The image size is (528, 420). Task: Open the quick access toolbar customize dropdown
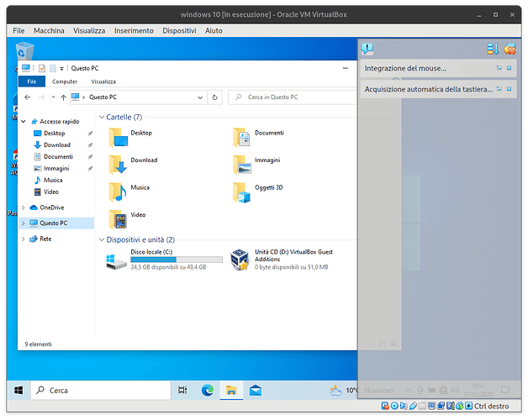[x=61, y=69]
